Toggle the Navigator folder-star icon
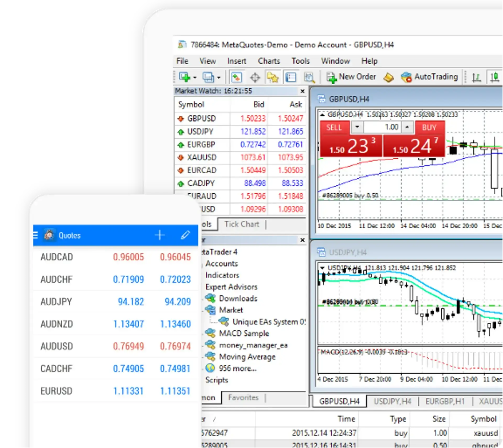This screenshot has width=503, height=448. click(272, 78)
